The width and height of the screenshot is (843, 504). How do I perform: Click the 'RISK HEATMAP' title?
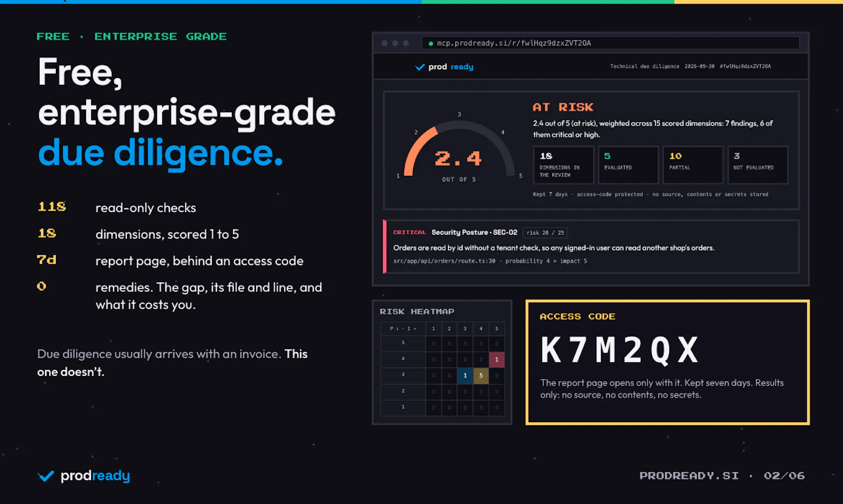pos(417,312)
